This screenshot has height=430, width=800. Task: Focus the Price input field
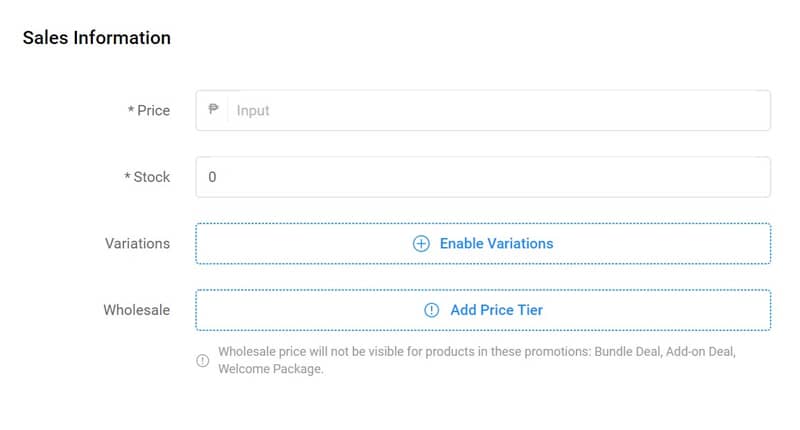500,110
